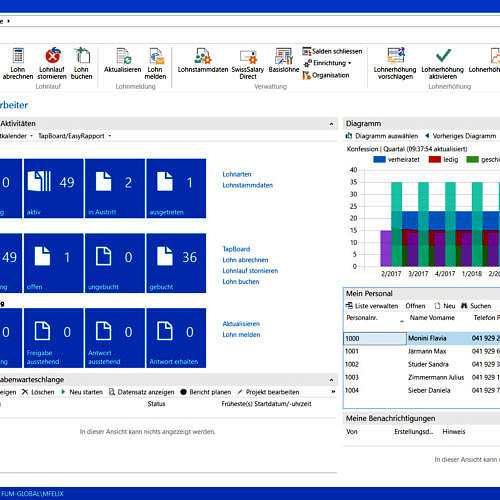Click Neu starten in task queue
This screenshot has height=500, width=500.
point(82,392)
